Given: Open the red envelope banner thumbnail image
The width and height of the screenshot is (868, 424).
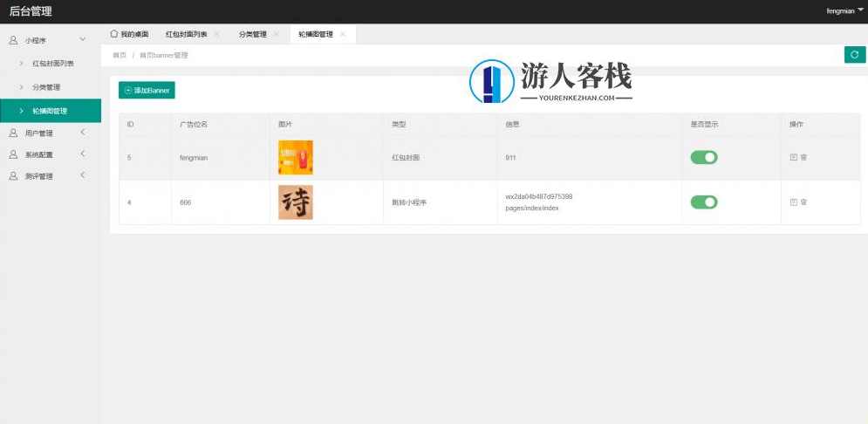Looking at the screenshot, I should point(296,157).
